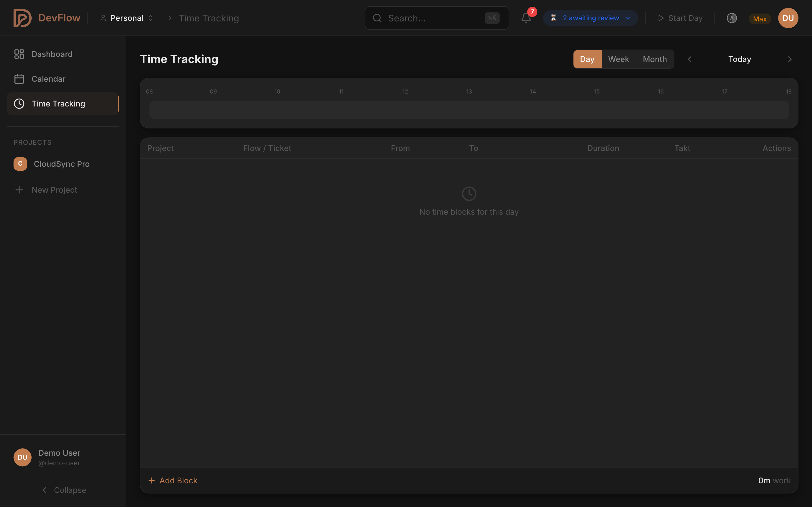Open the Dashboard from the sidebar
The width and height of the screenshot is (812, 507).
[52, 54]
